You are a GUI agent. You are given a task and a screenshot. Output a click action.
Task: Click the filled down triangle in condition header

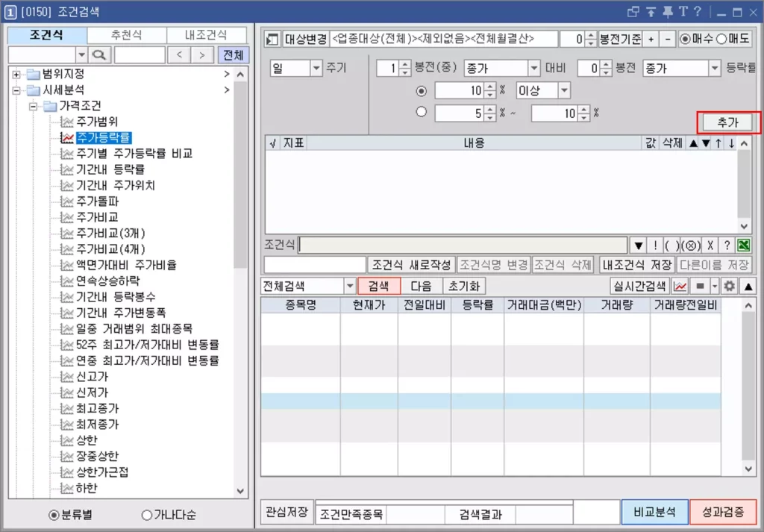pyautogui.click(x=706, y=143)
